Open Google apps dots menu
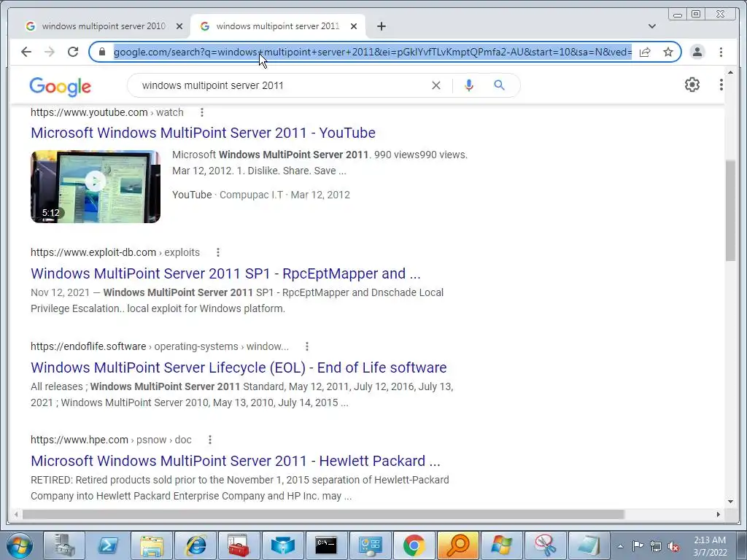The width and height of the screenshot is (747, 560). (721, 85)
